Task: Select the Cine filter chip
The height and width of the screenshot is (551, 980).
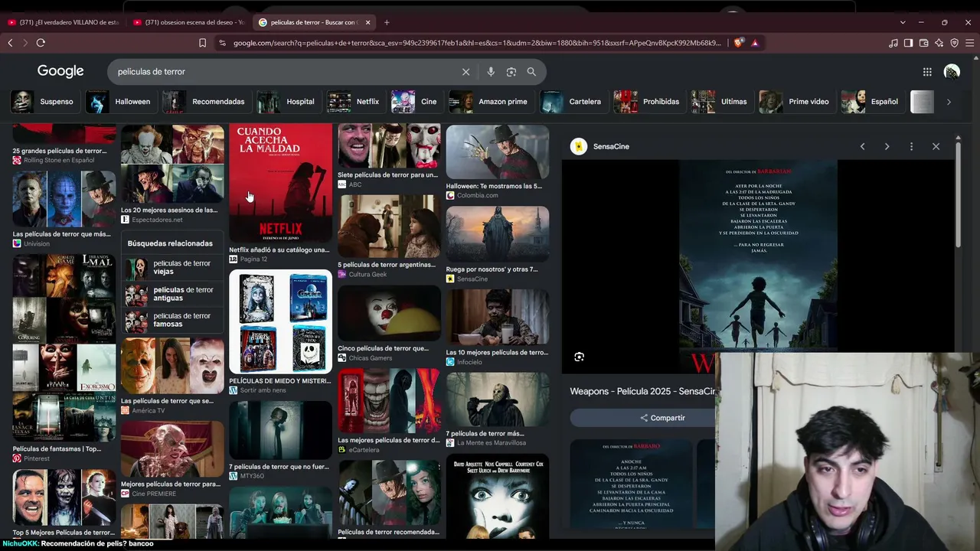Action: click(x=416, y=102)
